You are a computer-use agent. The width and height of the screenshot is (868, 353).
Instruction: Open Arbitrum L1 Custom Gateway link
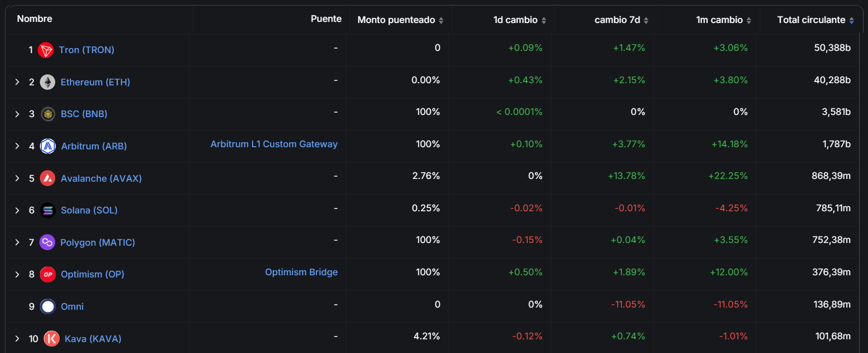[274, 144]
